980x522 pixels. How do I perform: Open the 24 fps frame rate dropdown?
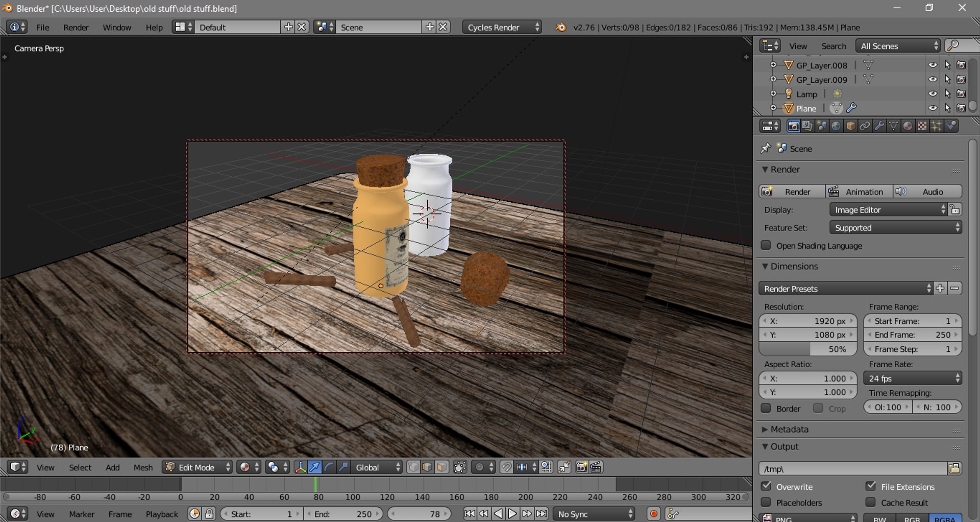pos(913,378)
